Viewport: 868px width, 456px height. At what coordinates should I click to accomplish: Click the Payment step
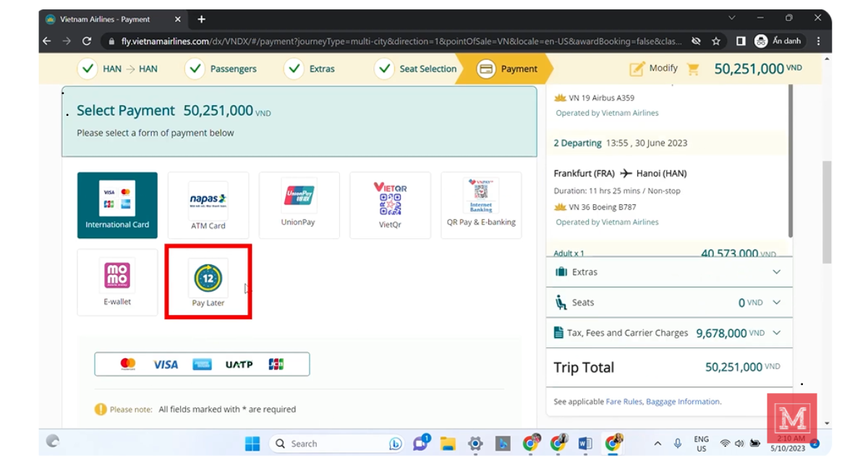(x=508, y=69)
